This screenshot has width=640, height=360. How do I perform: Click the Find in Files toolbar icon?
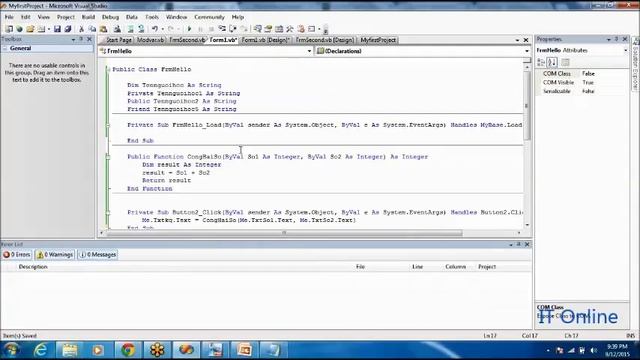[117, 29]
